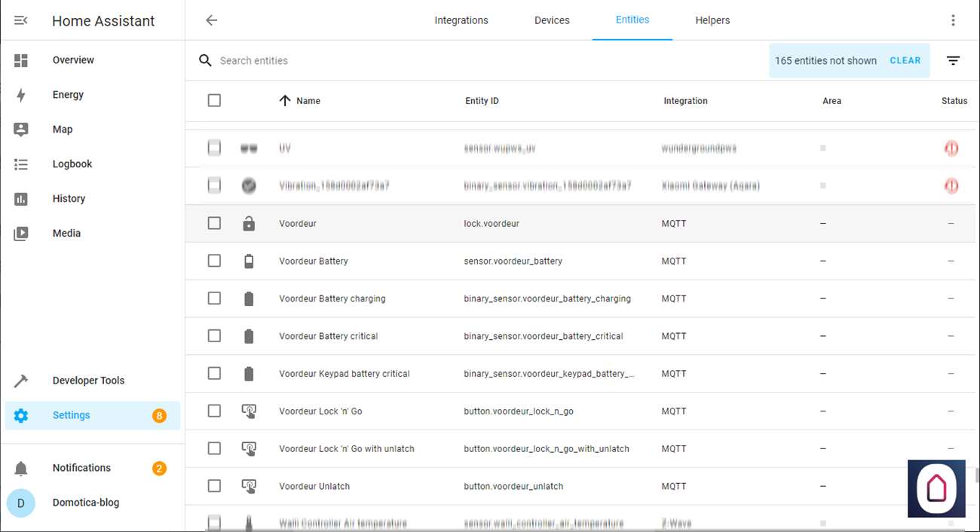
Task: Click CLEAR to reset entity filters
Action: pyautogui.click(x=905, y=61)
